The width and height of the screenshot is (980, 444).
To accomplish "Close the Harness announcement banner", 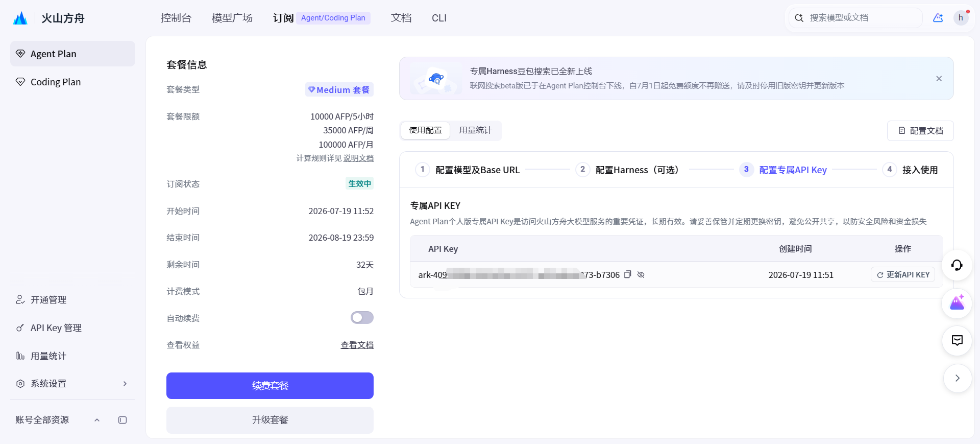I will tap(939, 79).
